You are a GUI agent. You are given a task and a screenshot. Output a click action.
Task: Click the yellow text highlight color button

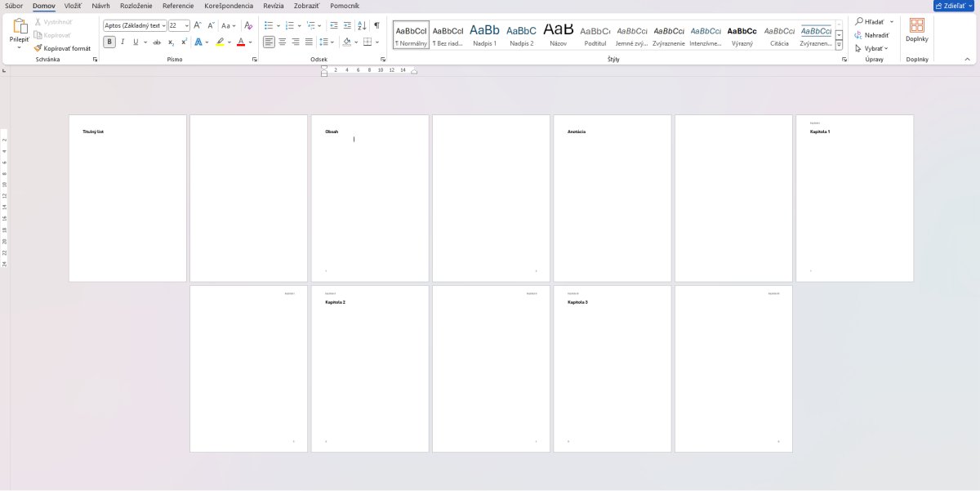coord(220,42)
